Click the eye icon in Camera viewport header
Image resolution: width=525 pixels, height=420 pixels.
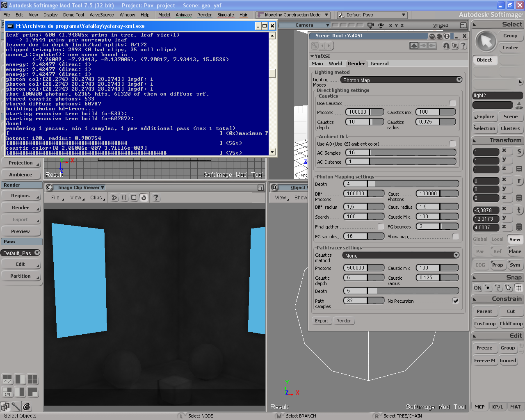pyautogui.click(x=381, y=25)
